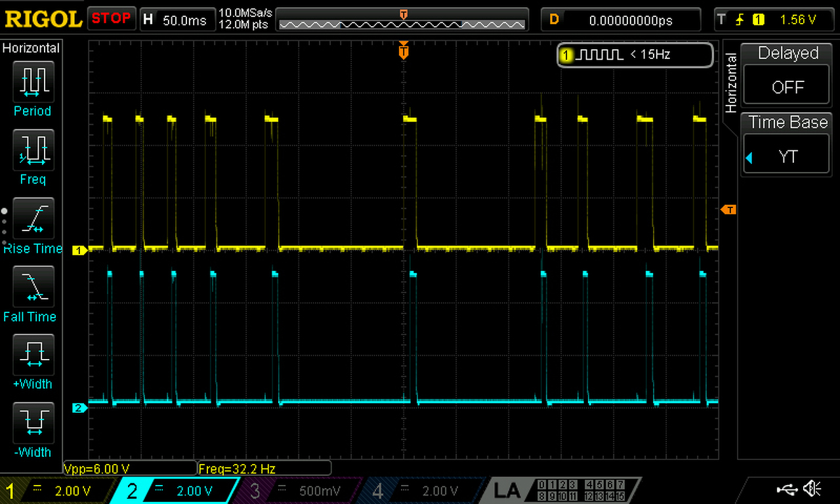This screenshot has height=504, width=840.
Task: Click the trigger edge slope icon
Action: 740,20
